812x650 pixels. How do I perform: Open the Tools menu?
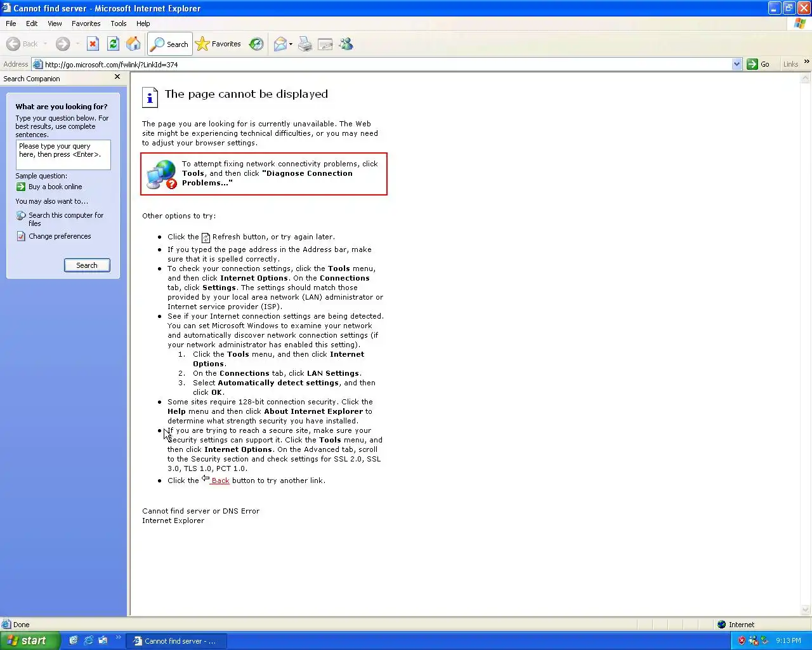(119, 23)
